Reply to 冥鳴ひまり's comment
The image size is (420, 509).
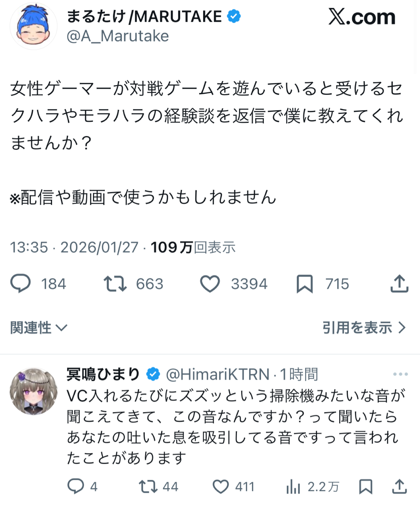[x=75, y=486]
